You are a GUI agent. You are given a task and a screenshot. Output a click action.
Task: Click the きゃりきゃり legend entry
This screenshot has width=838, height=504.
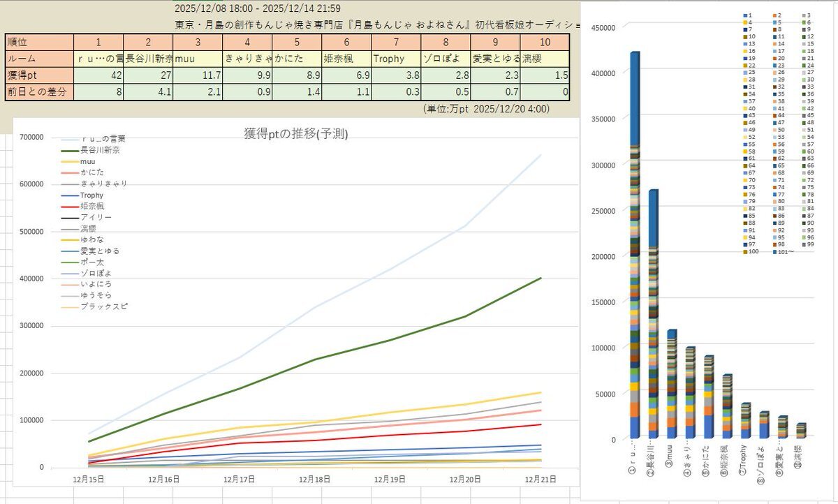click(x=94, y=184)
